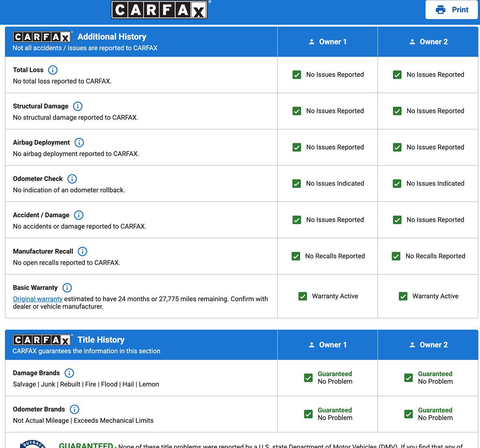Click Owner 2 No Recalls Reported checkmark
This screenshot has height=448, width=480.
click(x=396, y=256)
